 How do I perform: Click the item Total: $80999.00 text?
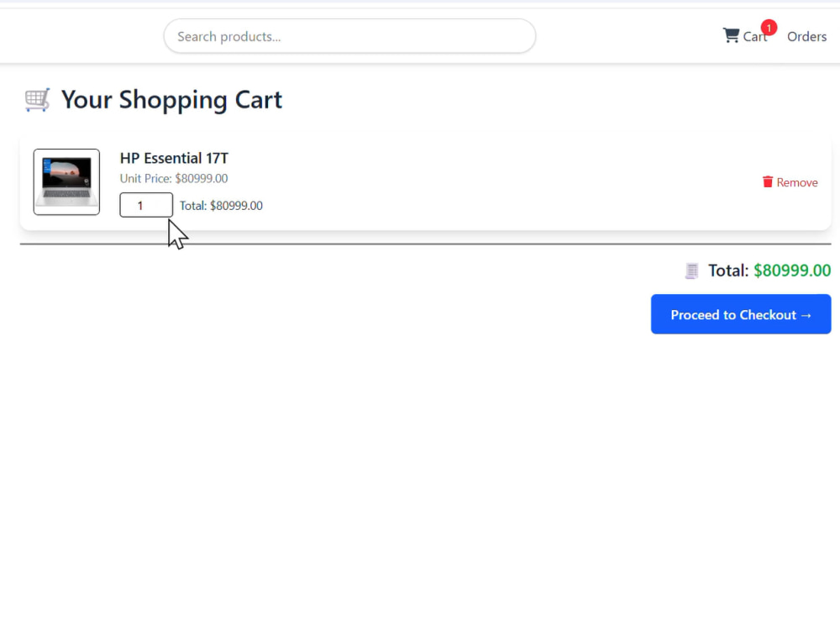(x=221, y=206)
